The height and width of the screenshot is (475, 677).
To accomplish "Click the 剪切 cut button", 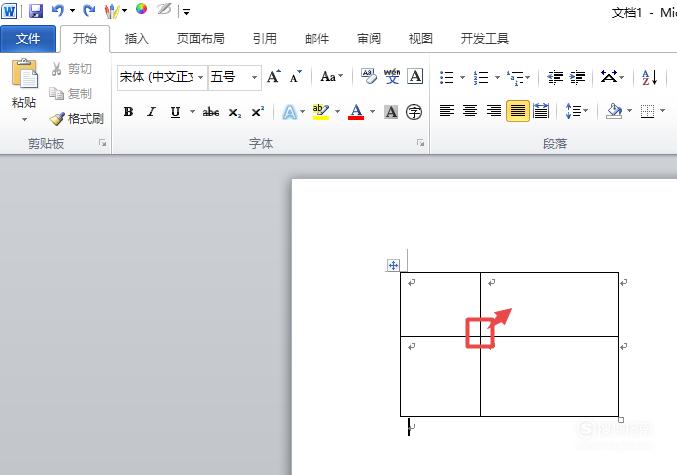I will 72,69.
